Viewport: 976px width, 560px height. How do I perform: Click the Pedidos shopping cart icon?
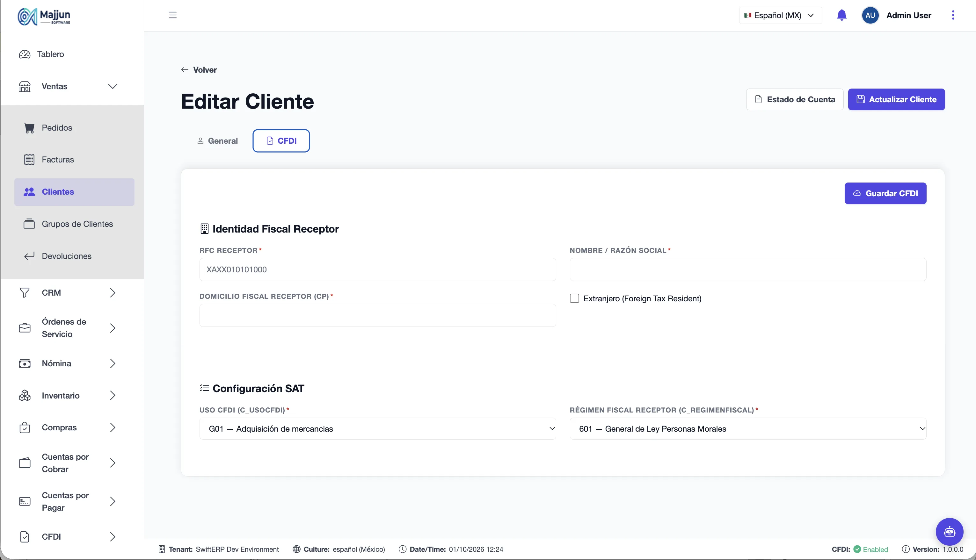[x=29, y=128]
